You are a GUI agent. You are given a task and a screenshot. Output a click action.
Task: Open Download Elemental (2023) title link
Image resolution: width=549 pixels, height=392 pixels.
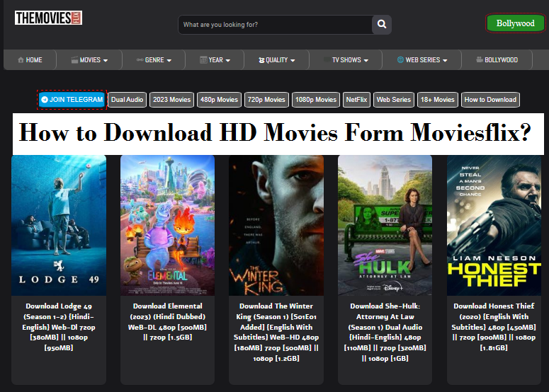pyautogui.click(x=167, y=322)
